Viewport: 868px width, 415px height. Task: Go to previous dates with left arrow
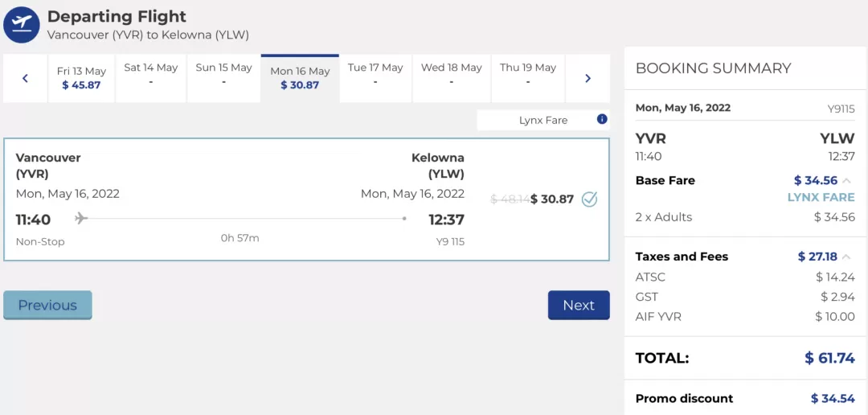pyautogui.click(x=25, y=79)
